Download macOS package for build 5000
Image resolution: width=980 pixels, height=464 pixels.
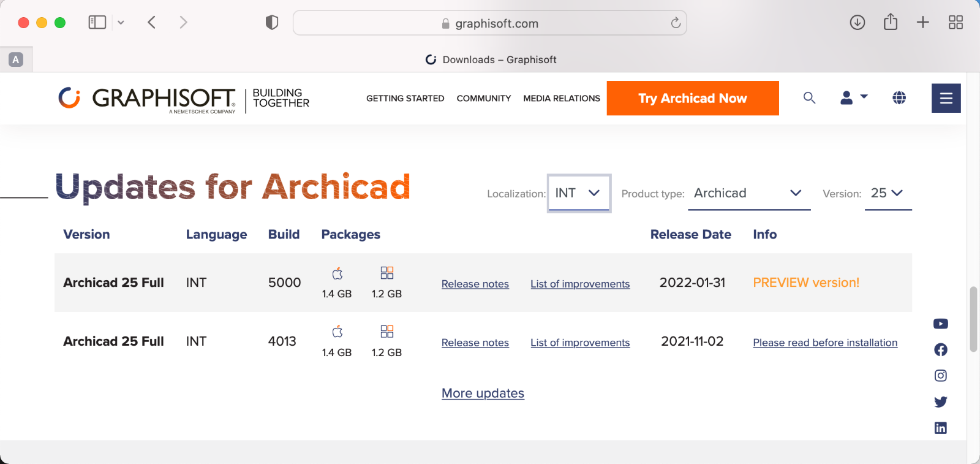point(337,273)
